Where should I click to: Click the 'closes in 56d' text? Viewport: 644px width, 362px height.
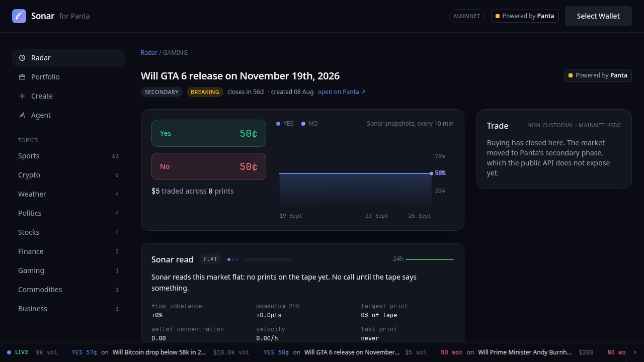(246, 92)
